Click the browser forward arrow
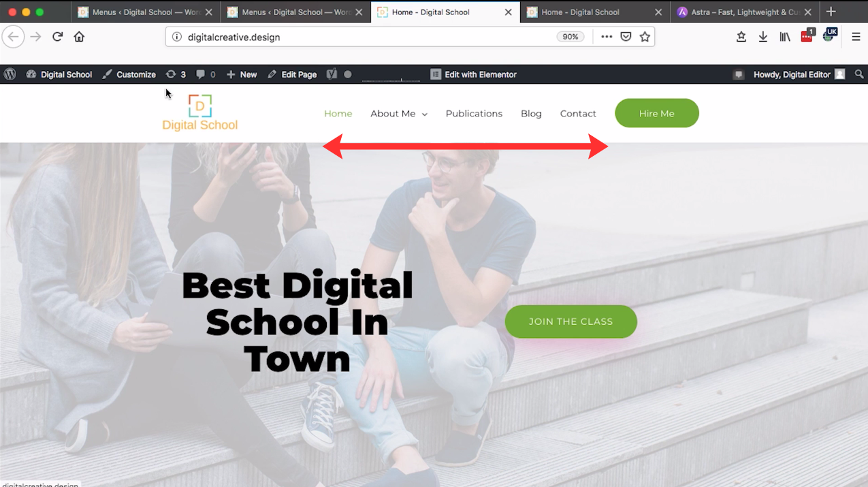This screenshot has width=868, height=487. [35, 37]
